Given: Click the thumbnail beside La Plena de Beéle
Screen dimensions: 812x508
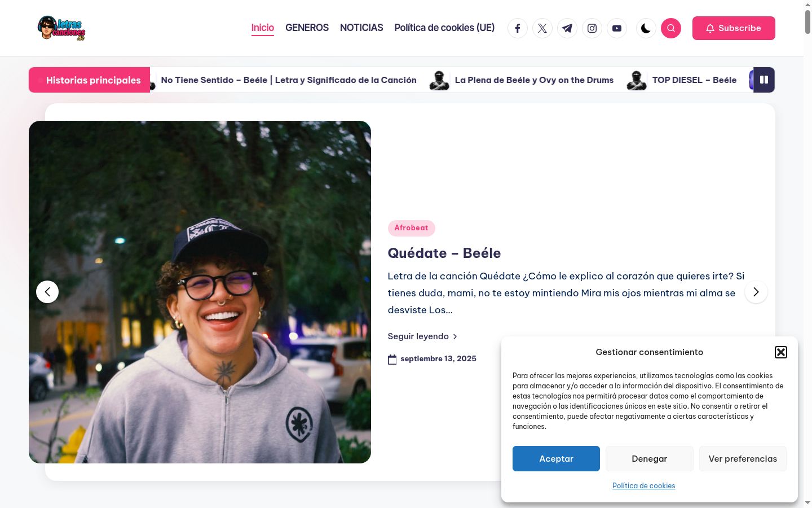Looking at the screenshot, I should click(x=439, y=80).
